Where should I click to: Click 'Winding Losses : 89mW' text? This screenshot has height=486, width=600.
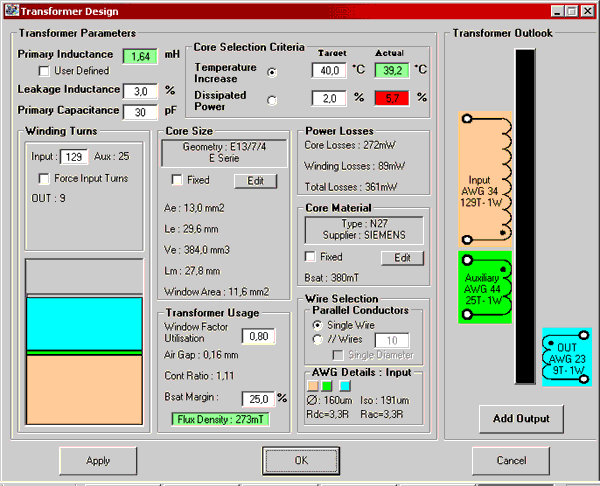[x=354, y=166]
